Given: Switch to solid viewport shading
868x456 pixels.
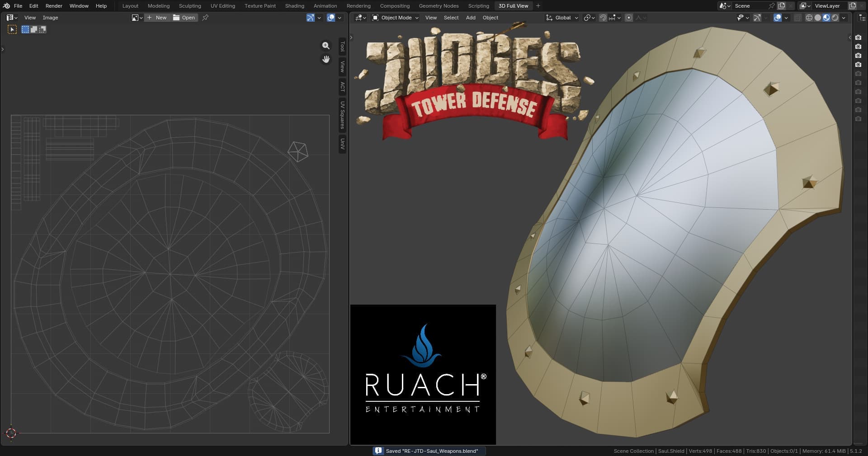Looking at the screenshot, I should point(818,18).
